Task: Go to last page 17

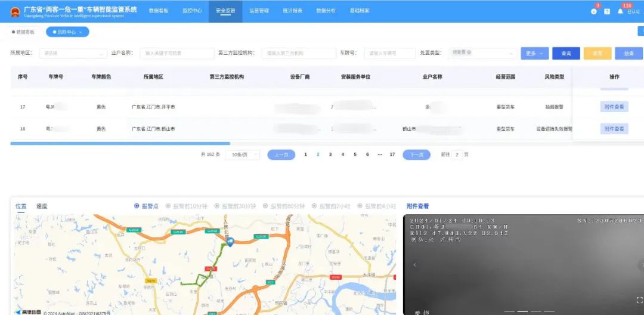Action: pos(392,155)
